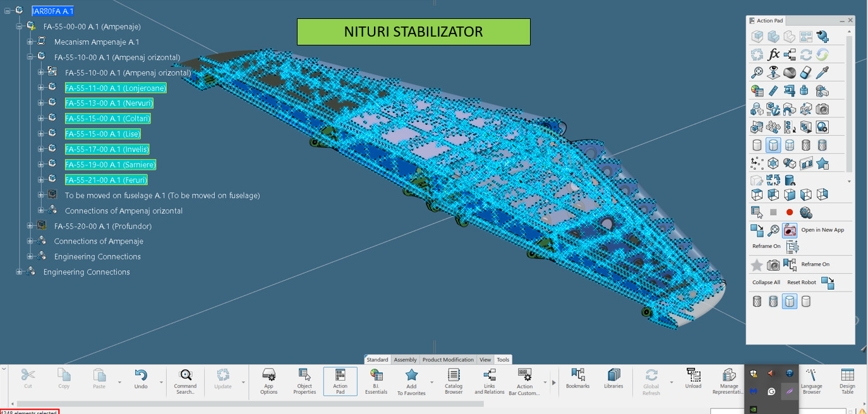Click the horizontal scrollbar below the toolbar
The height and width of the screenshot is (414, 868).
[x=253, y=403]
